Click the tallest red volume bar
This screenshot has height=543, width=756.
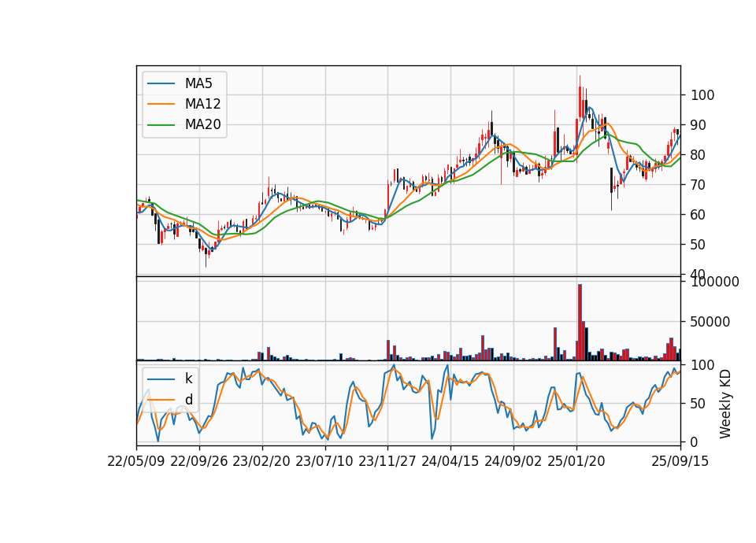click(x=580, y=323)
